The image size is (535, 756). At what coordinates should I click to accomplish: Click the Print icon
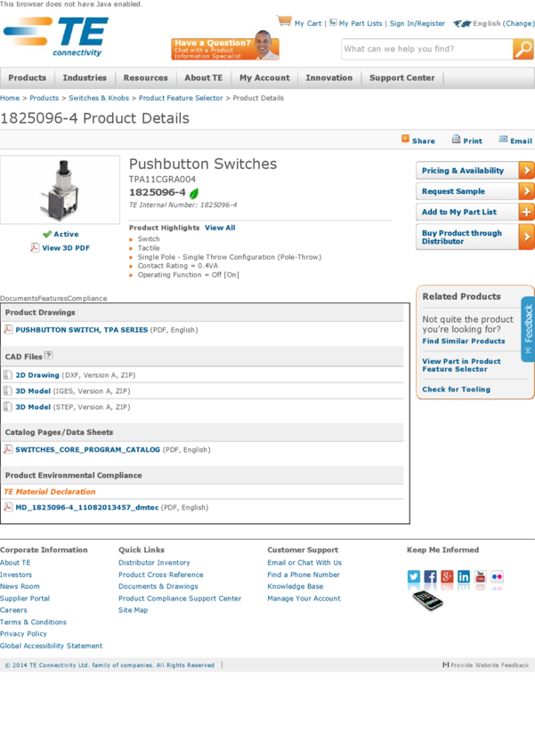(456, 140)
